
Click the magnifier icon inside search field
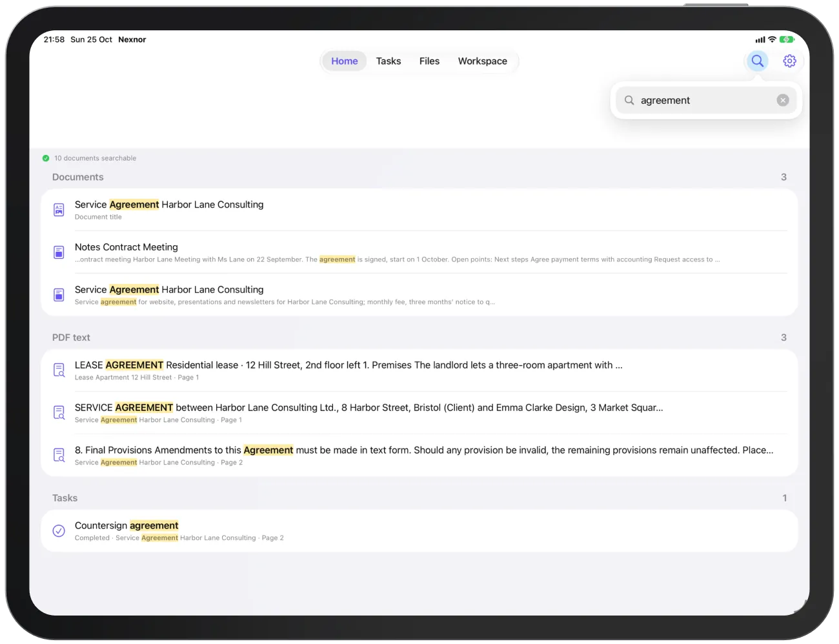click(629, 100)
